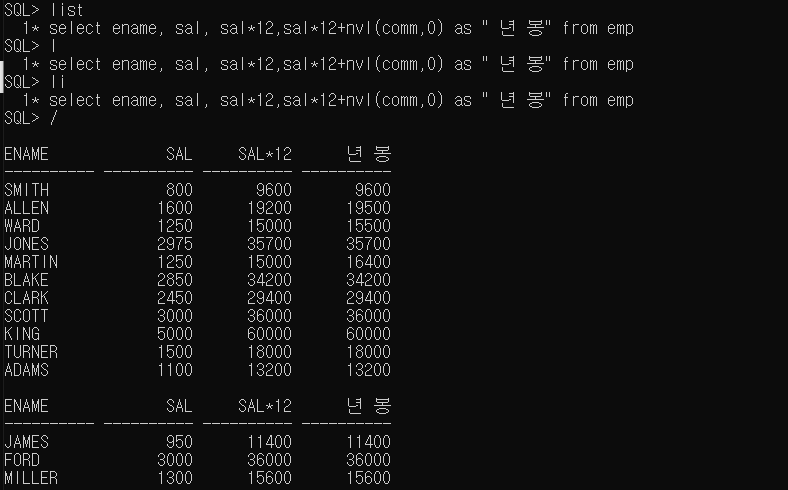Click WARD's annual pay 15500
Viewport: 788px width, 490px height.
pos(368,226)
